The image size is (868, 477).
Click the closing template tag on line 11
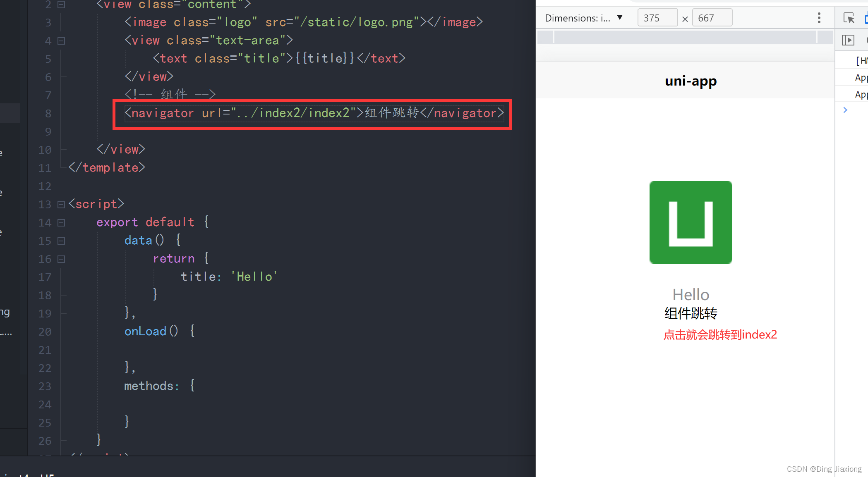pos(107,168)
